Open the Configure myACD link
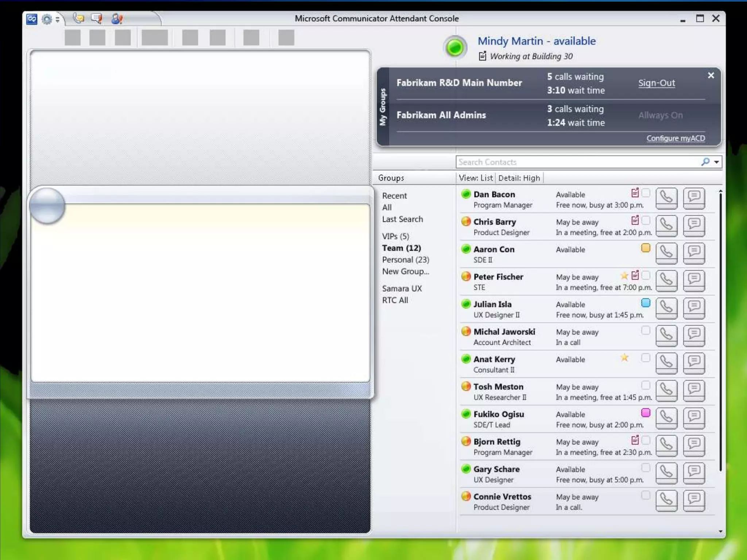This screenshot has width=747, height=560. coord(675,138)
